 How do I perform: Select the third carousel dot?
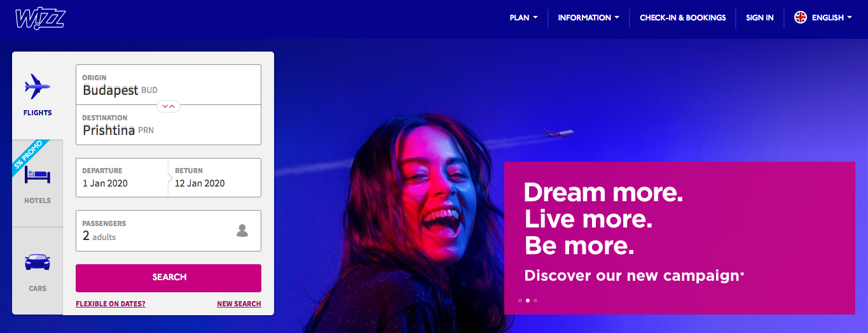click(x=535, y=300)
